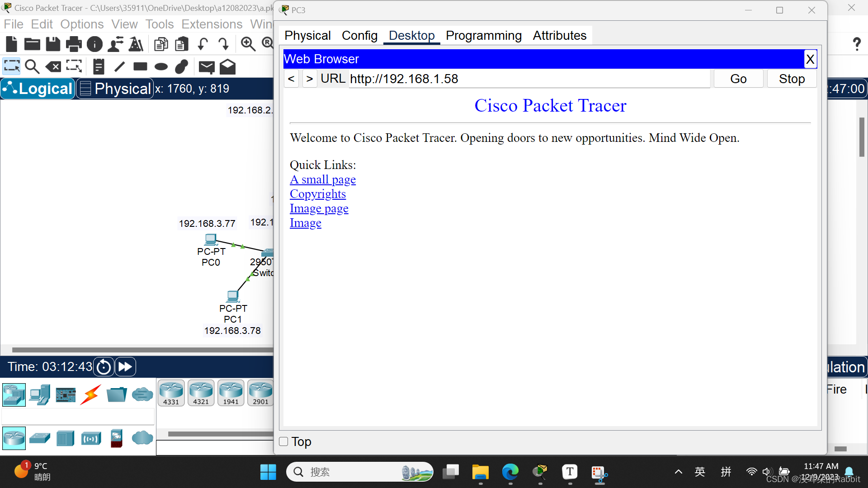Open the network information icon

click(94, 44)
